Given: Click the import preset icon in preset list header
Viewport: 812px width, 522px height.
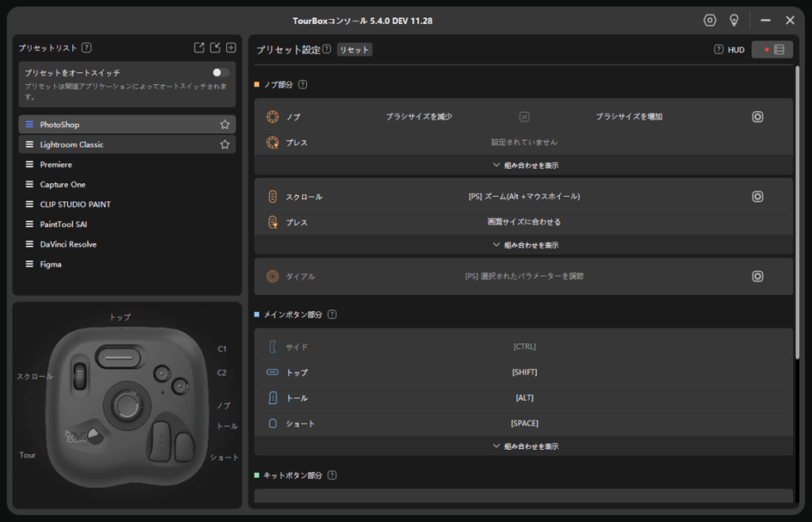Looking at the screenshot, I should (215, 48).
